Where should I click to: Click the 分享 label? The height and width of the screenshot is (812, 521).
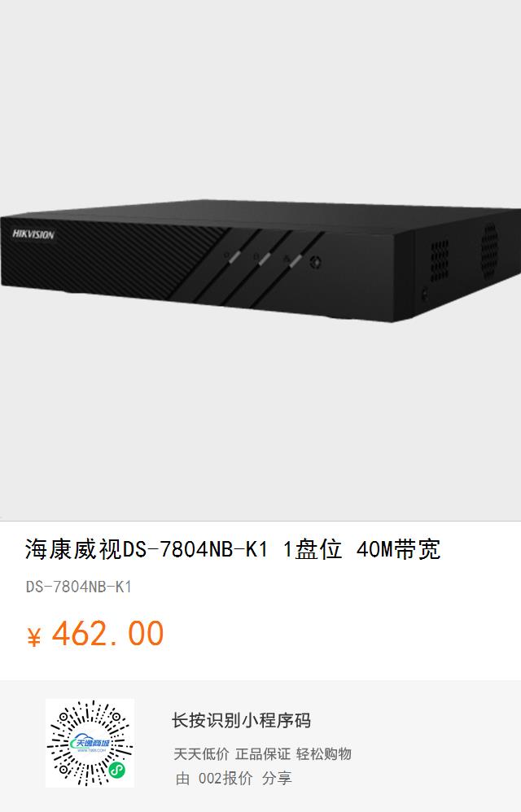277,778
